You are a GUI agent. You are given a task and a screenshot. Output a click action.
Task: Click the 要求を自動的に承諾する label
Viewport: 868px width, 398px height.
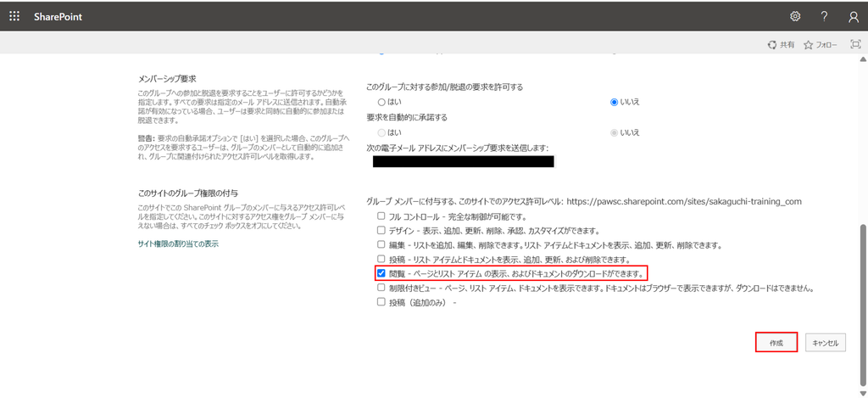tap(407, 117)
